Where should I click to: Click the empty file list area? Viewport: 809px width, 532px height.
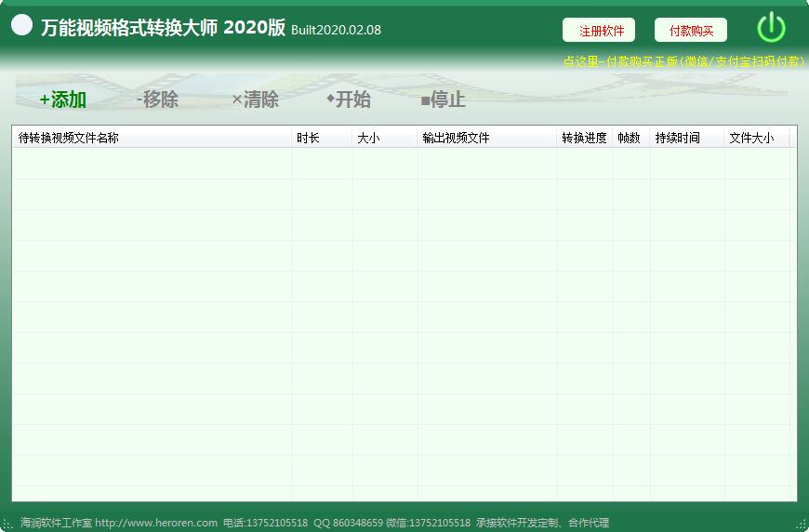[404, 326]
